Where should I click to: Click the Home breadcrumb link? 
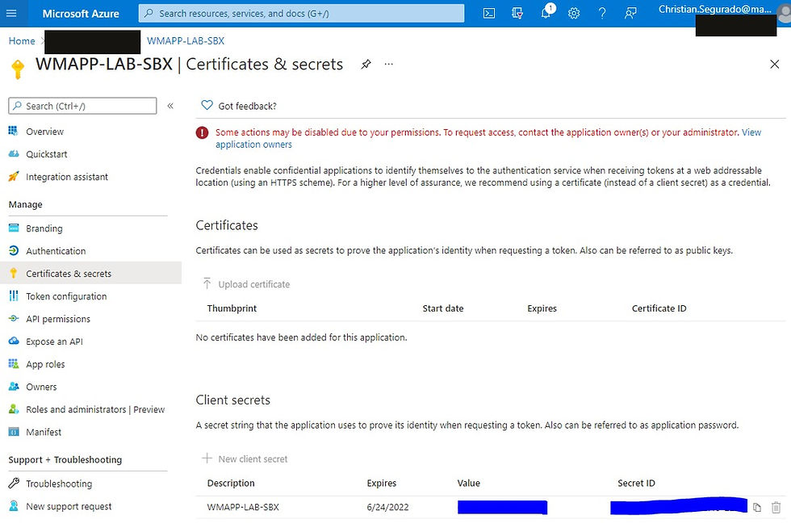[x=22, y=41]
